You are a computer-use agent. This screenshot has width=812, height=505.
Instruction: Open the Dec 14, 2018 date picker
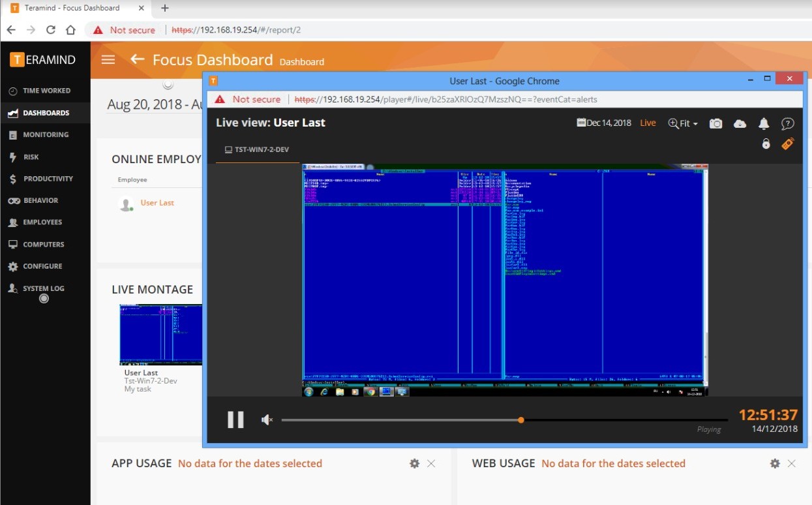tap(604, 123)
